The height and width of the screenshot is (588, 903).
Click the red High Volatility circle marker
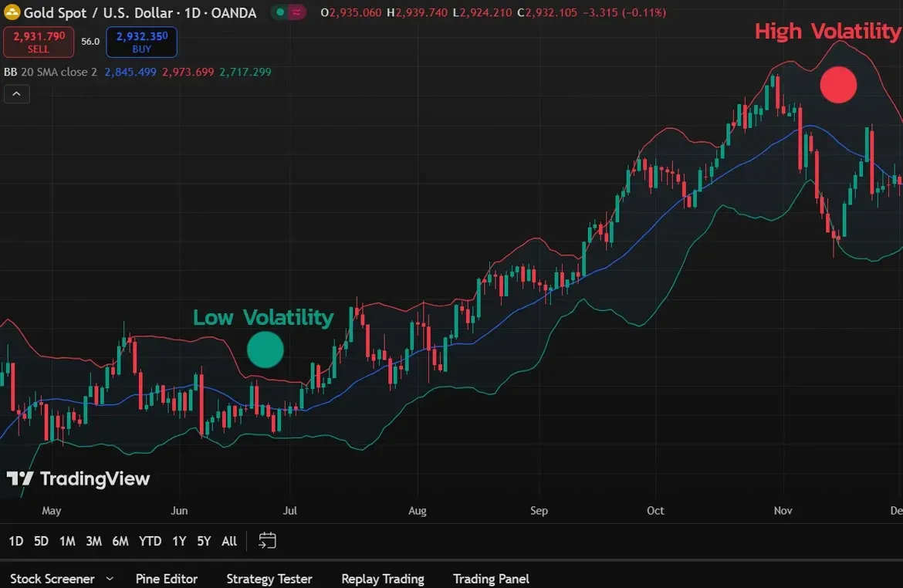838,85
